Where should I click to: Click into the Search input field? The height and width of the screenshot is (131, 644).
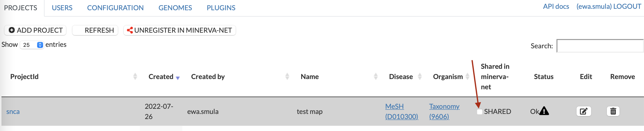[x=600, y=46]
